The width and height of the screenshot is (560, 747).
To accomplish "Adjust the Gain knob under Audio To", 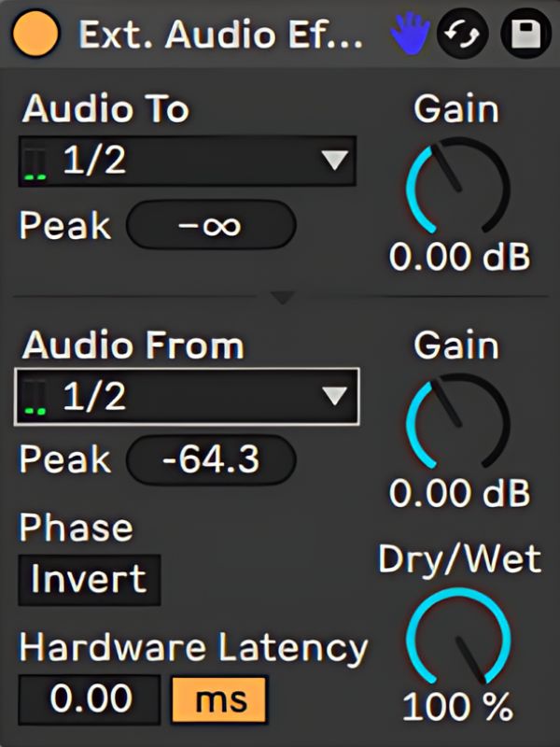I will pyautogui.click(x=459, y=187).
